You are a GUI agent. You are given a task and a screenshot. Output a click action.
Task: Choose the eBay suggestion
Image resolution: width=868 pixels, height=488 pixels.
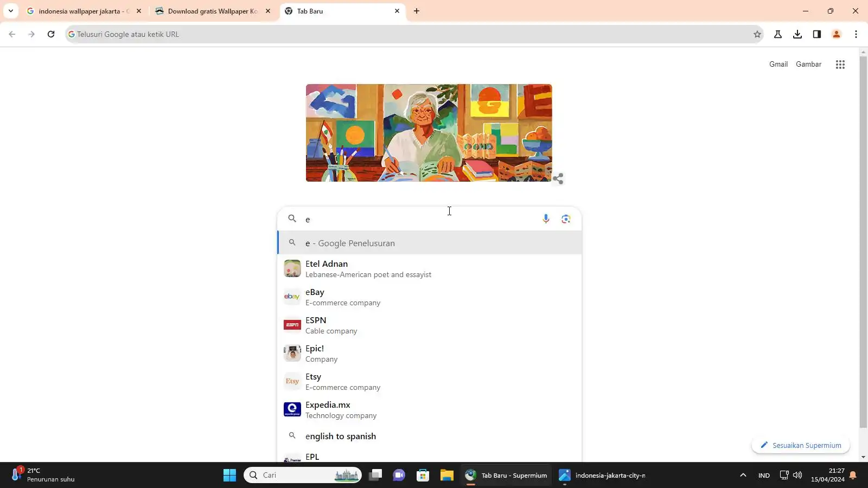click(429, 297)
